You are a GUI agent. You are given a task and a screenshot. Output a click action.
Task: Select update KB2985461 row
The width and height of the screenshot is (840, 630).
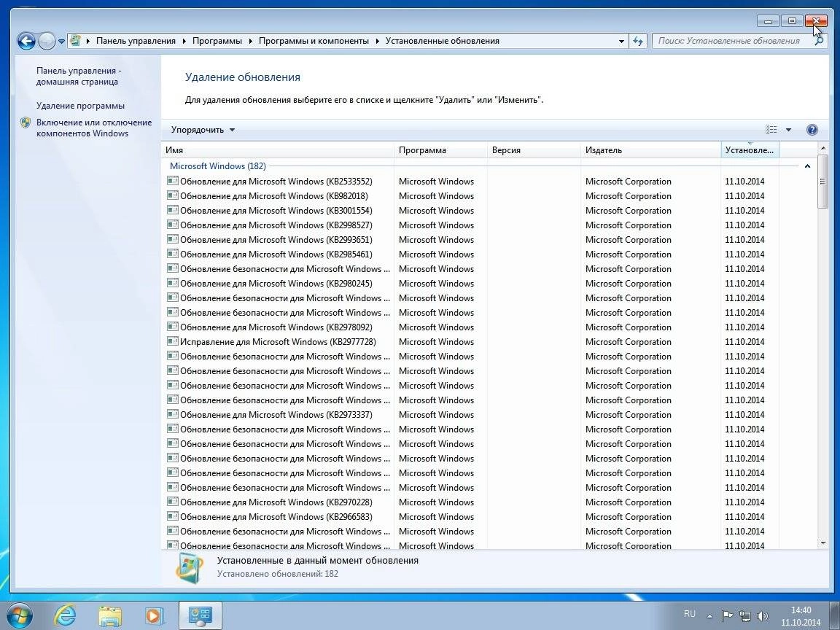pos(472,254)
